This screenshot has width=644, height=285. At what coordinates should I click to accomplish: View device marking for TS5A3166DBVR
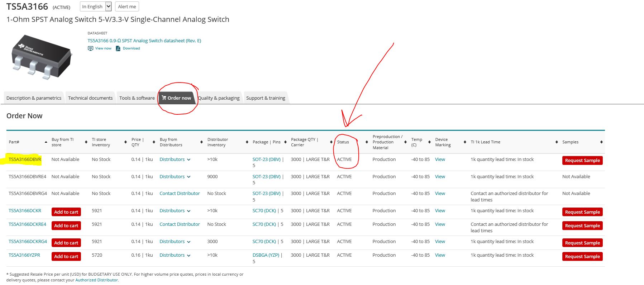point(440,160)
